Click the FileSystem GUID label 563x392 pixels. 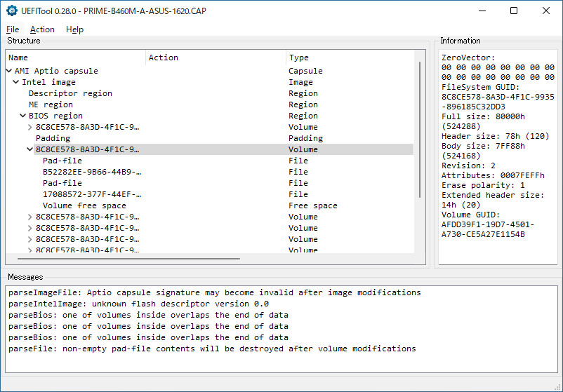[x=480, y=87]
